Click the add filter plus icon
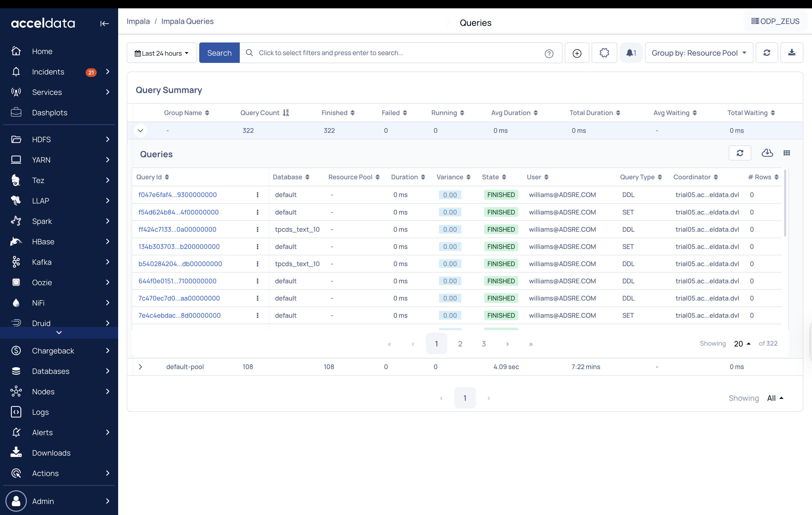 tap(577, 53)
